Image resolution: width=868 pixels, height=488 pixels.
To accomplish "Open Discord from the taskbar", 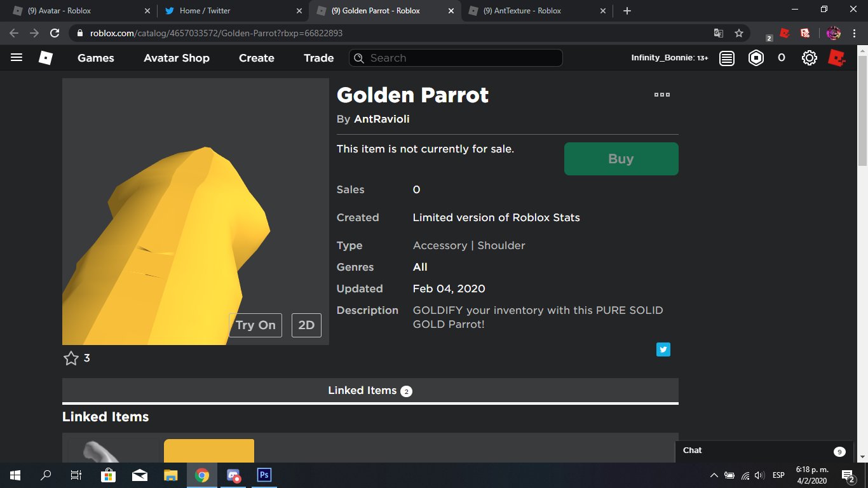I will pyautogui.click(x=233, y=475).
